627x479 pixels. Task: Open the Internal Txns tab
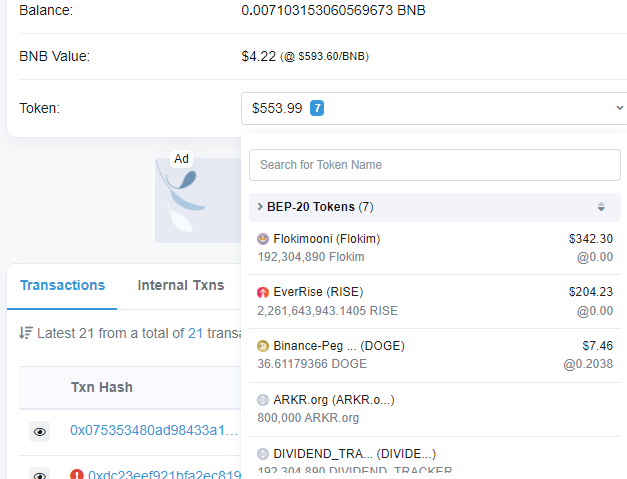click(x=181, y=285)
